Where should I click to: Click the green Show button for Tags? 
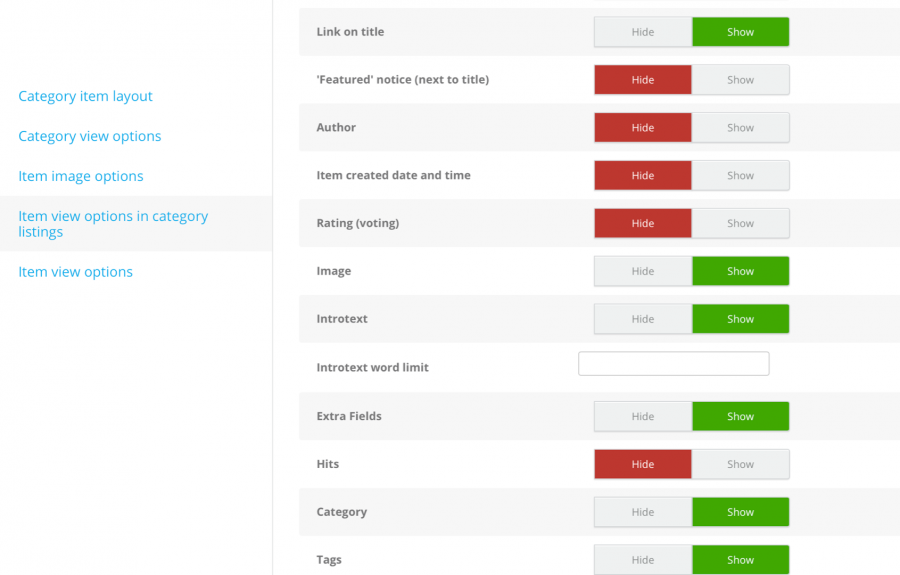(x=740, y=560)
